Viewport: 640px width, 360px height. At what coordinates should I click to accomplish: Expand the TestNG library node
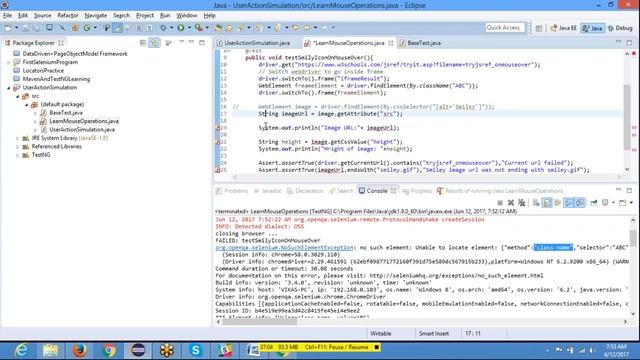[18, 155]
